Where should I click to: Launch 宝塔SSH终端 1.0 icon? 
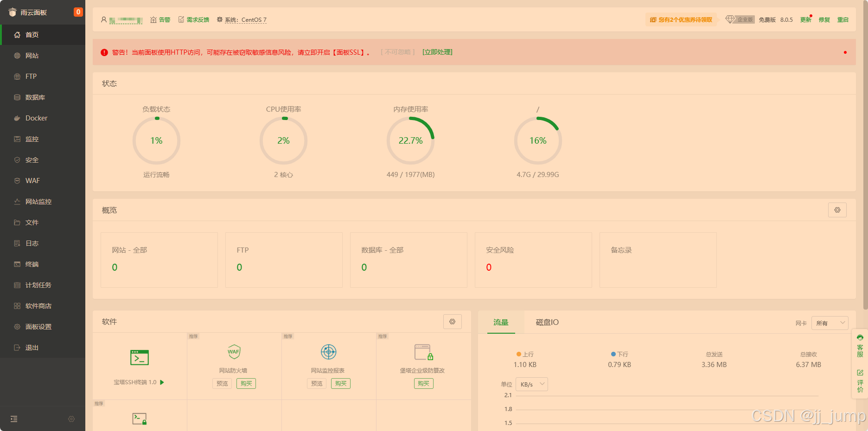(140, 357)
